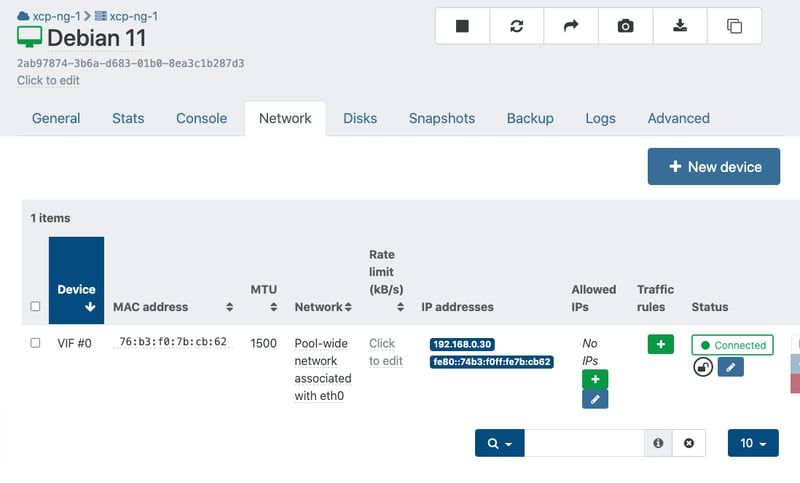The height and width of the screenshot is (483, 800).
Task: Open the Console tab
Action: click(x=201, y=118)
